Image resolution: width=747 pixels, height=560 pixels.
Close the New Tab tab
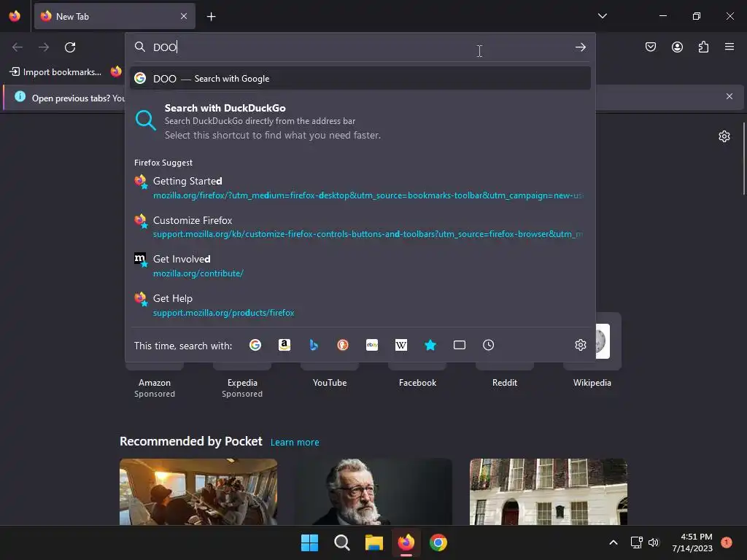click(184, 16)
